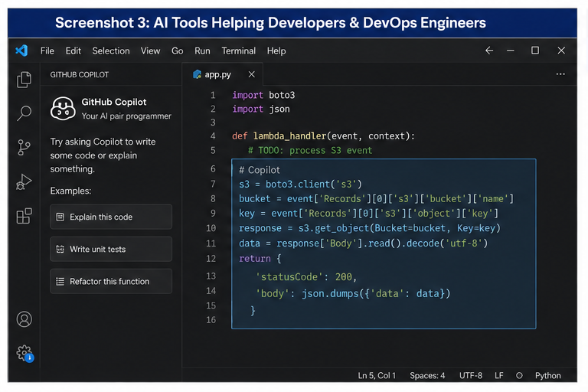Click the 'Examples:' label
This screenshot has height=392, width=588.
(x=71, y=191)
